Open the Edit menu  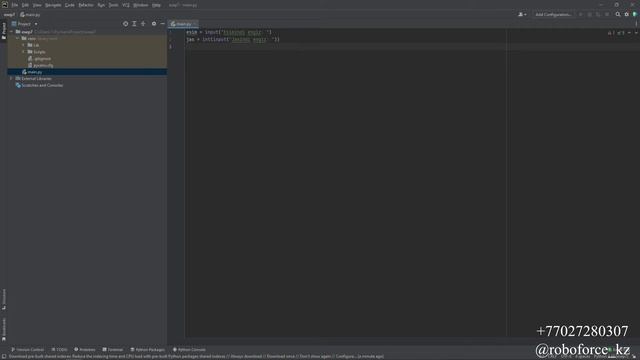[x=25, y=5]
